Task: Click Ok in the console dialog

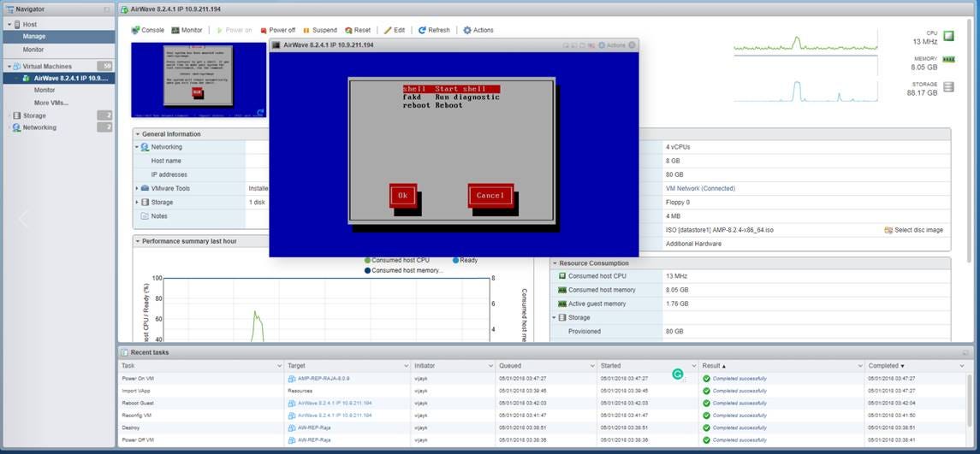Action: tap(402, 196)
